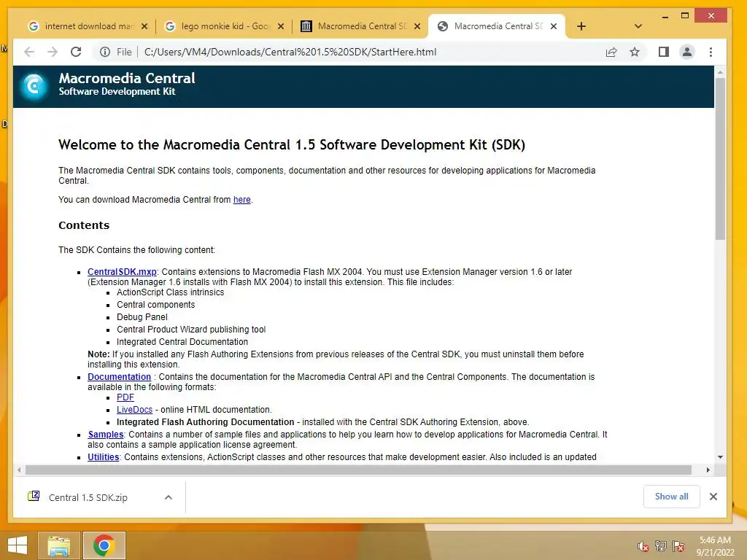747x560 pixels.
Task: Click 'Central Product Wizard publishing tool' text
Action: pyautogui.click(x=191, y=330)
